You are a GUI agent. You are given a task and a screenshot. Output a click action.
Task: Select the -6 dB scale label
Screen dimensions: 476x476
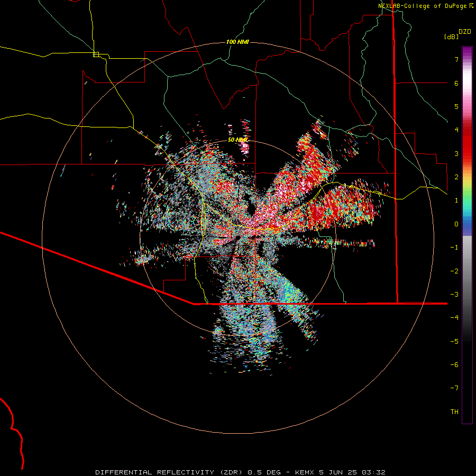(x=454, y=365)
